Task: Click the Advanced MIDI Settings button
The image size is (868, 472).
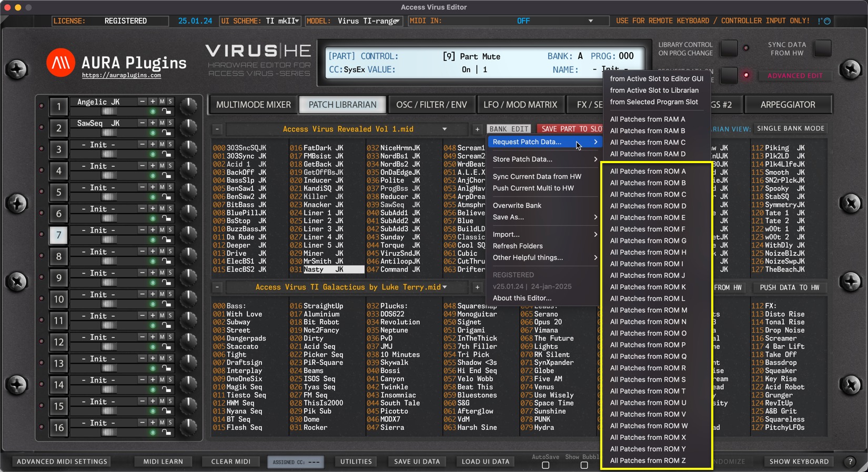Action: pyautogui.click(x=62, y=461)
